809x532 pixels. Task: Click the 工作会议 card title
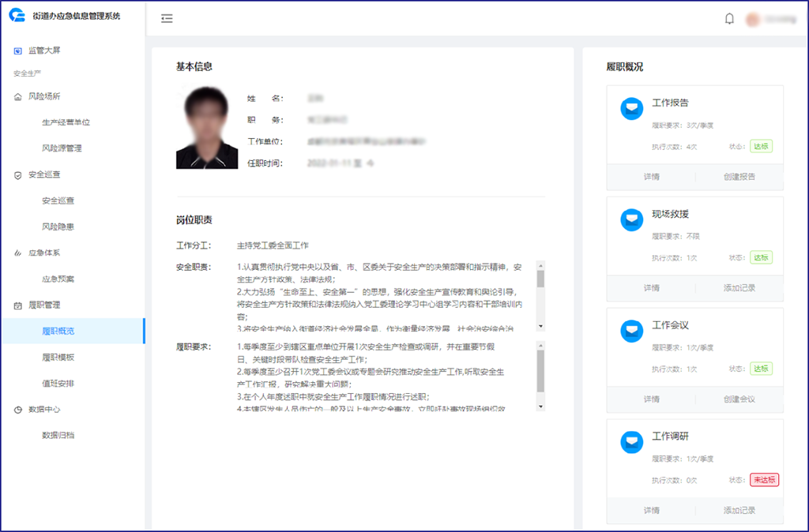point(670,325)
